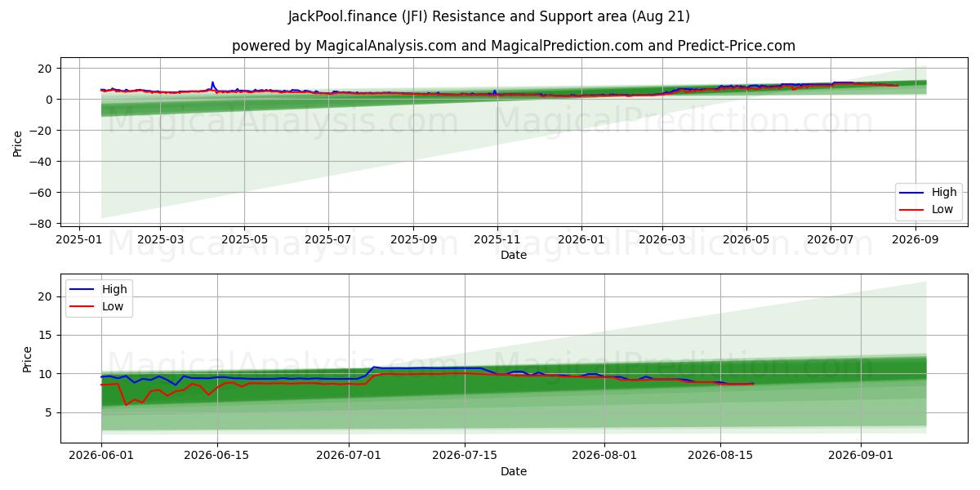Click the '2026-08-01' x-axis label

[605, 456]
